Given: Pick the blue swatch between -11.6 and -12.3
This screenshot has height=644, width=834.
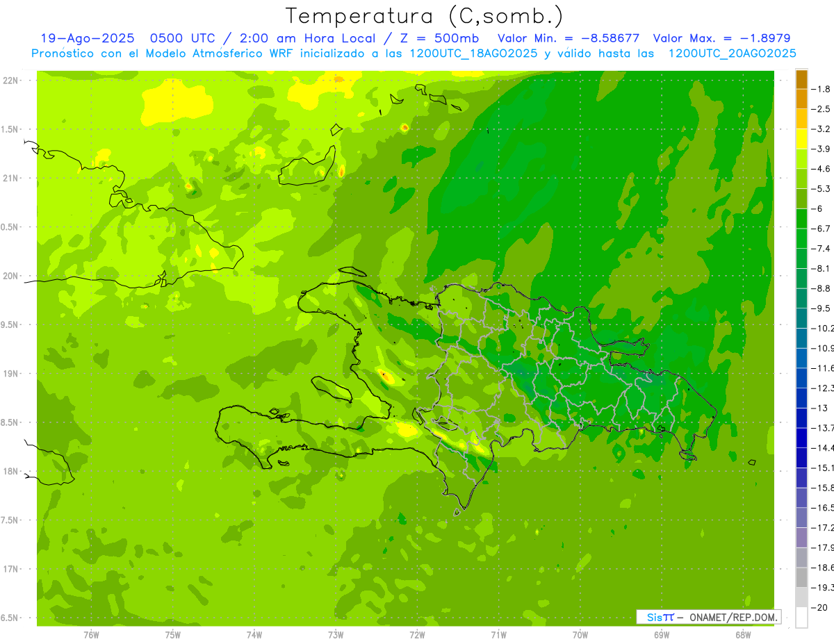Looking at the screenshot, I should 801,378.
